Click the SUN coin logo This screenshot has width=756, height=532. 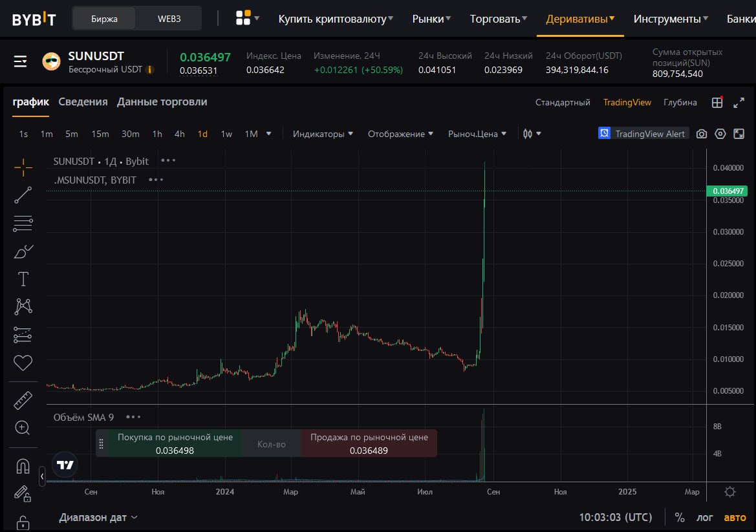[x=52, y=61]
